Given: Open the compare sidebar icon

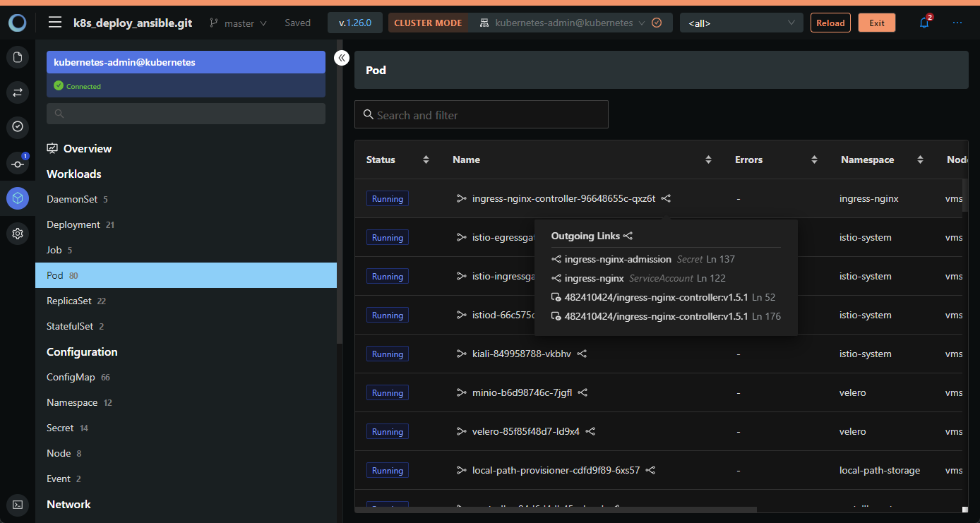Looking at the screenshot, I should coord(18,92).
